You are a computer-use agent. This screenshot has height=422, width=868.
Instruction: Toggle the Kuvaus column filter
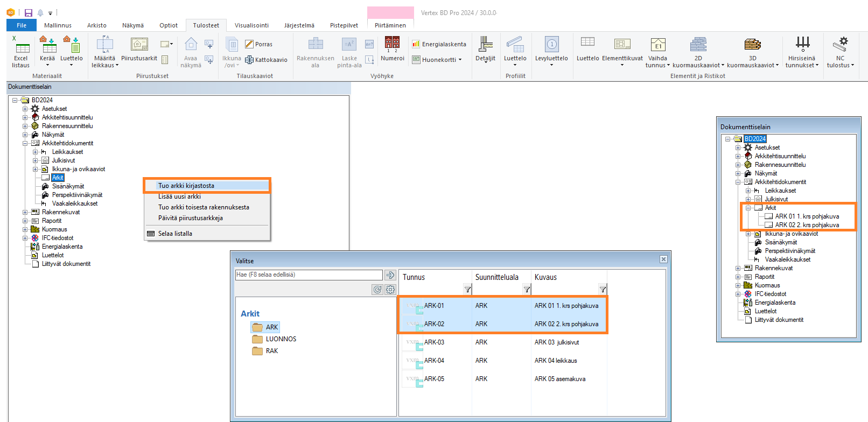603,290
